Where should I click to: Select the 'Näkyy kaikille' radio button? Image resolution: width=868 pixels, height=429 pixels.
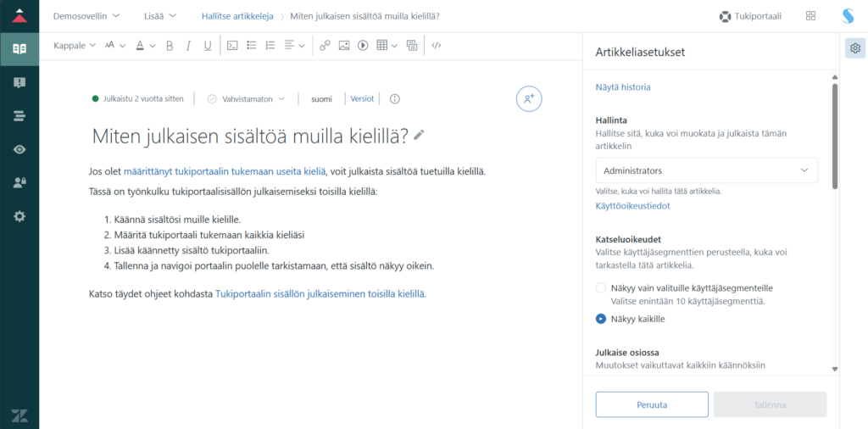601,319
